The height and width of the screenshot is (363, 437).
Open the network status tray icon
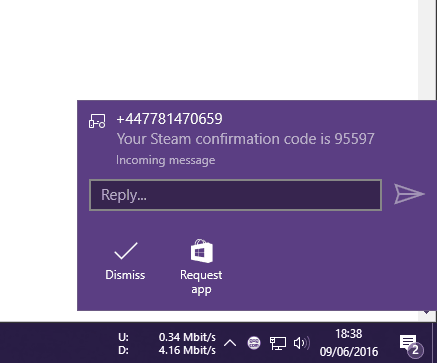(x=278, y=343)
